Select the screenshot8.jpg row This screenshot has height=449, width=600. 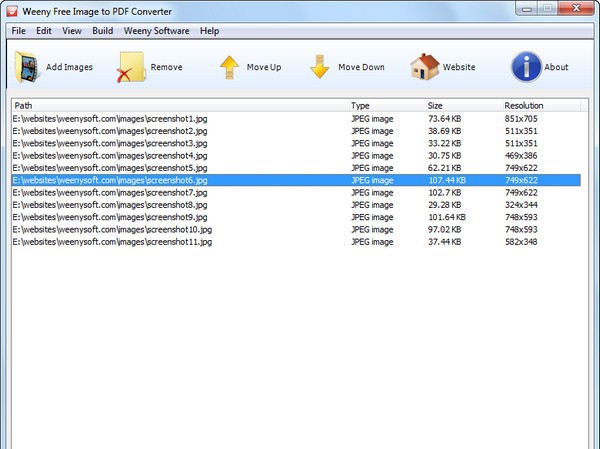coord(296,204)
